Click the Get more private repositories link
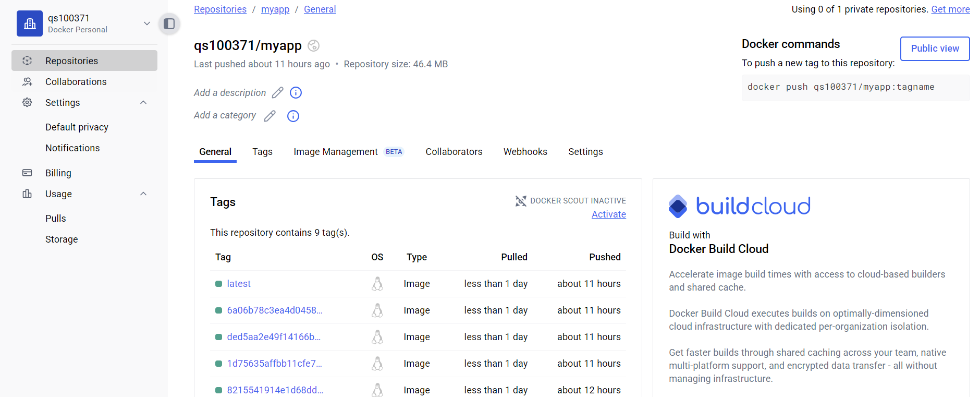 [x=950, y=9]
